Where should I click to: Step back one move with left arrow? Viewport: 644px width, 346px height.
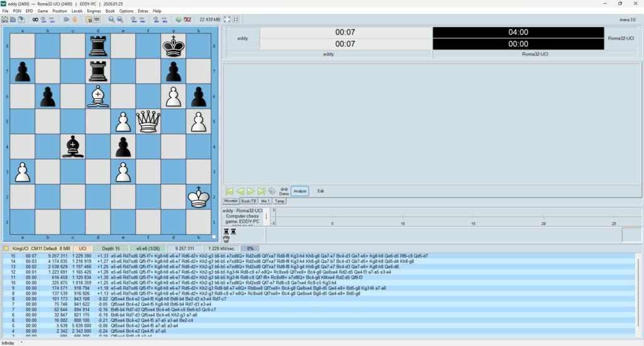pyautogui.click(x=240, y=191)
